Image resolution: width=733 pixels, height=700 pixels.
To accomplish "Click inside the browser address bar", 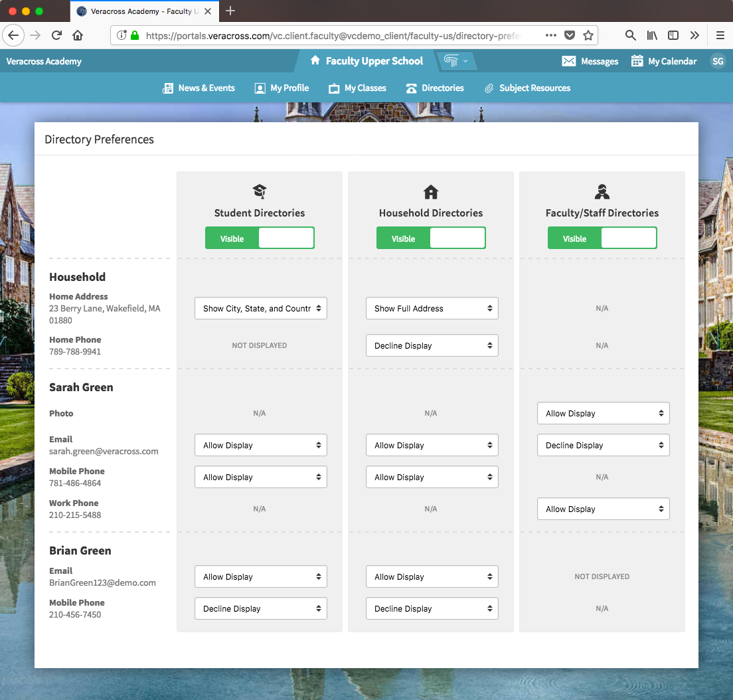I will pyautogui.click(x=332, y=35).
